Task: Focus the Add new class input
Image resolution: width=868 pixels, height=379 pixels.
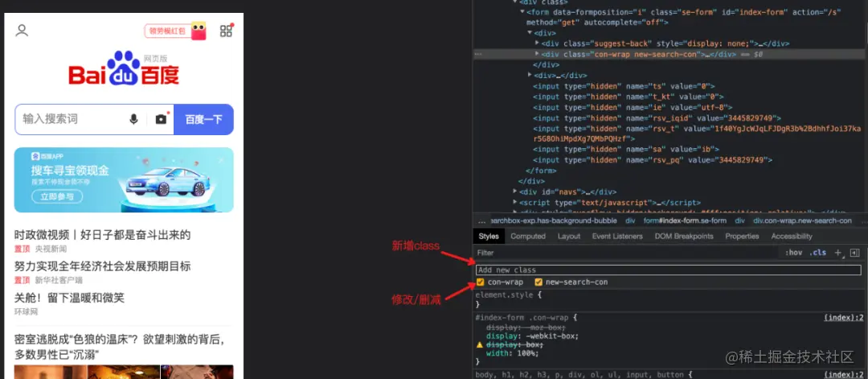Action: [x=668, y=270]
